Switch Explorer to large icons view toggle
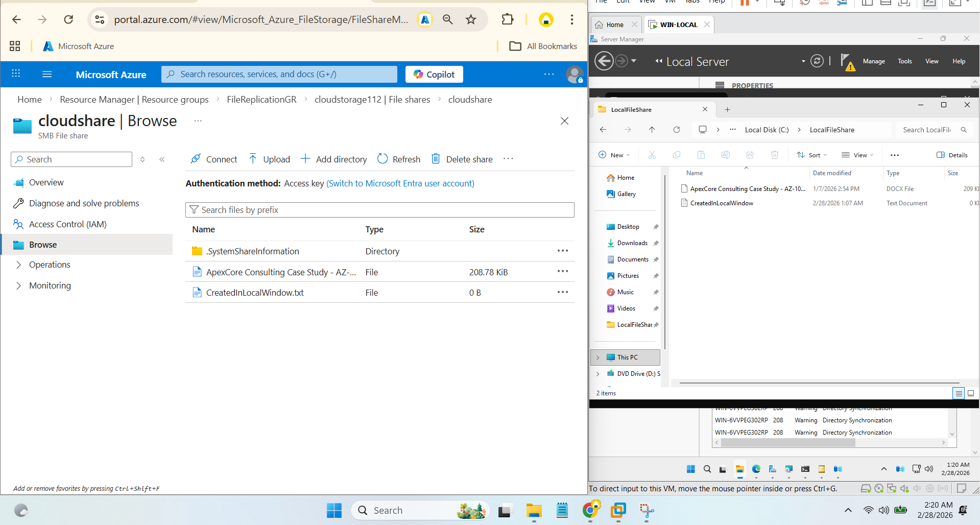Screen dimensions: 980x525 [x=971, y=393]
